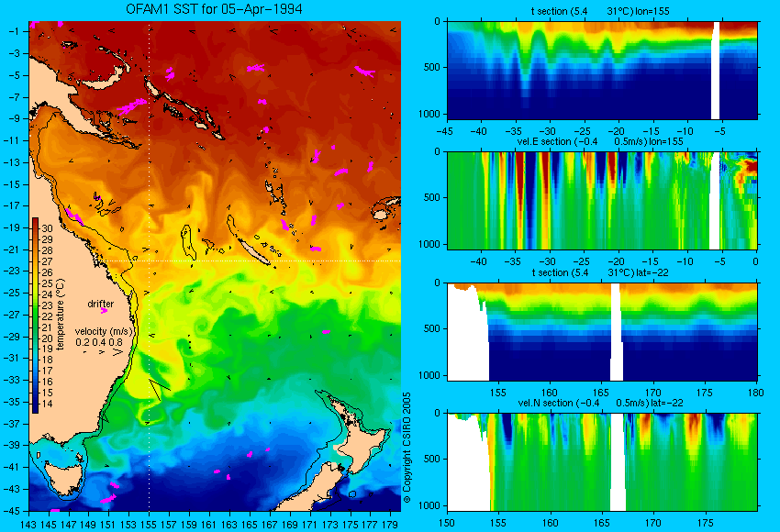Click the '180' tick on the lat=-22 temperature section axis

coord(755,393)
